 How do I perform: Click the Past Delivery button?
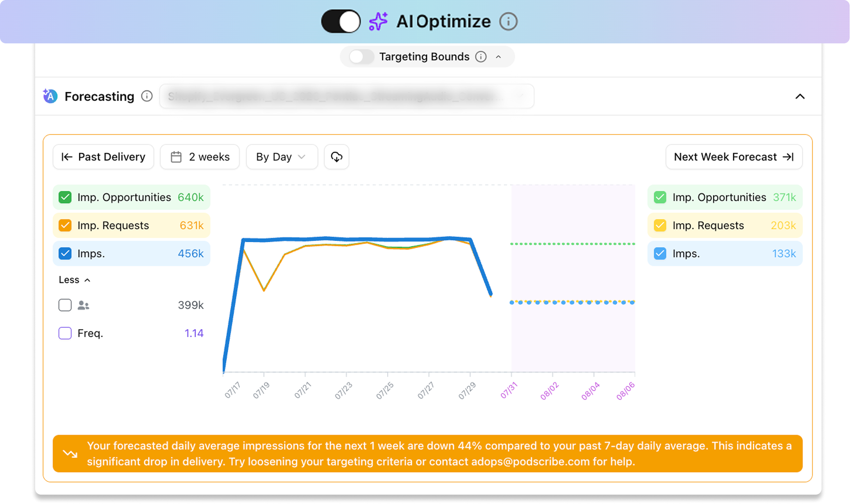click(104, 157)
